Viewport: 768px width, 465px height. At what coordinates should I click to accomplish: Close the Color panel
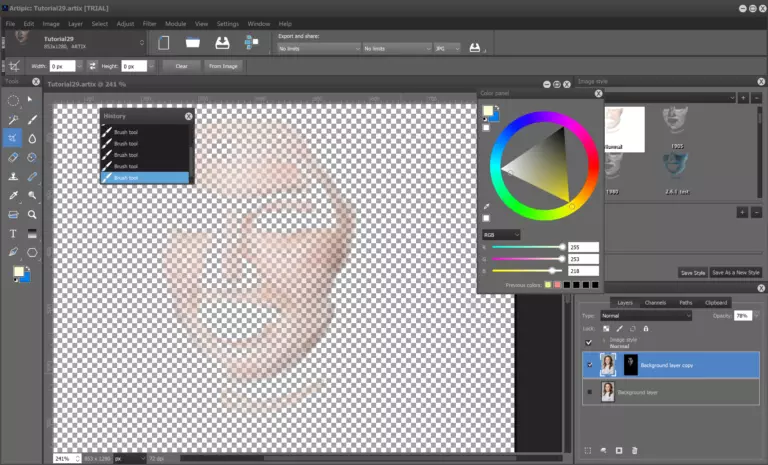tap(599, 93)
